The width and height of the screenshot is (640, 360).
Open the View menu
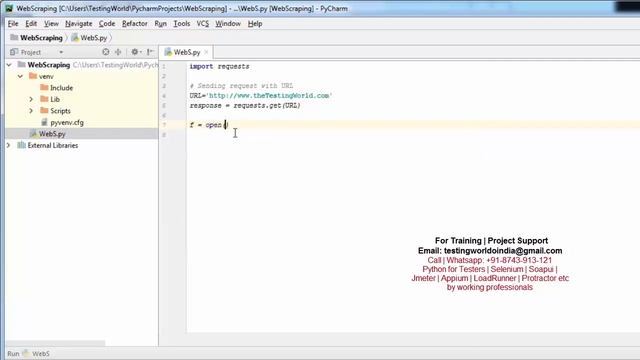click(51, 24)
